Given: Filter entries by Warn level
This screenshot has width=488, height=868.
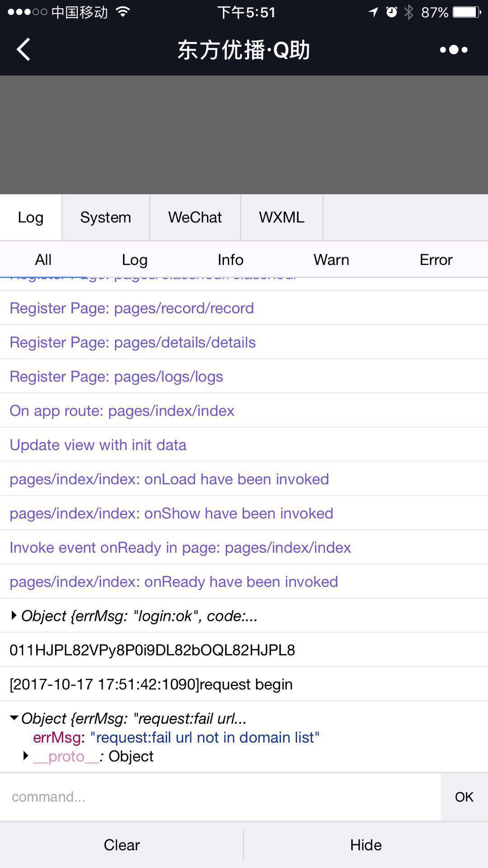Looking at the screenshot, I should click(x=331, y=259).
